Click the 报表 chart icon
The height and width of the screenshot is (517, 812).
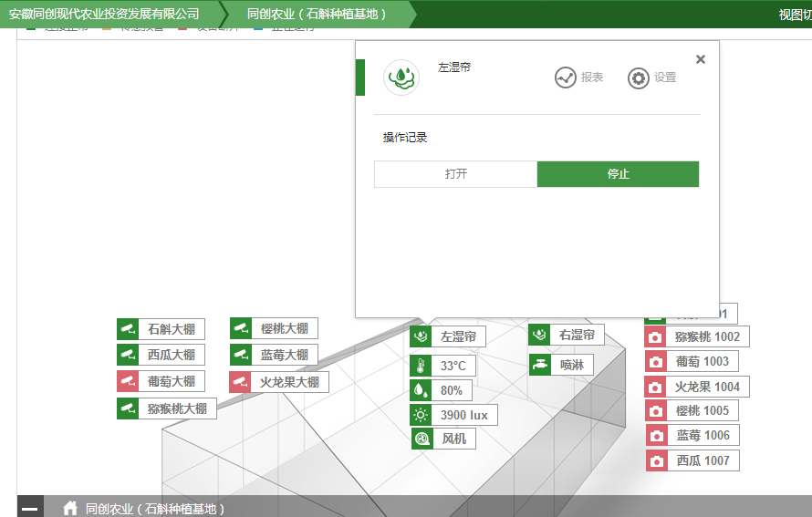point(565,78)
